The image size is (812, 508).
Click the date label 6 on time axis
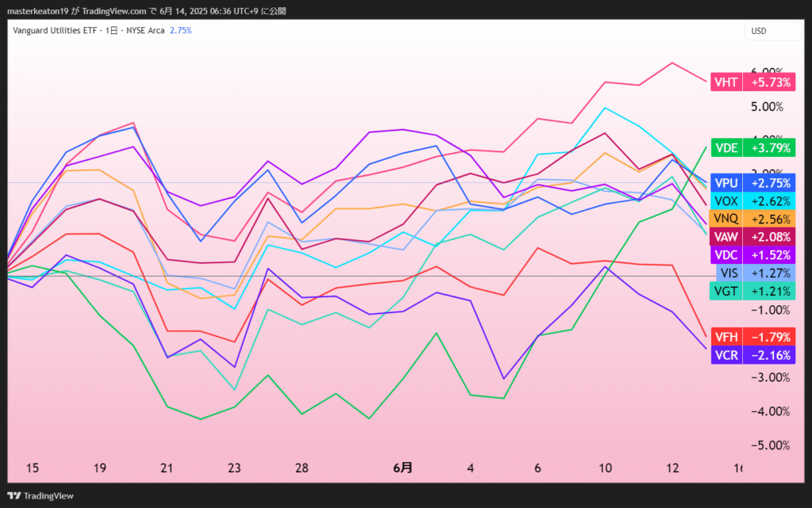[x=538, y=468]
